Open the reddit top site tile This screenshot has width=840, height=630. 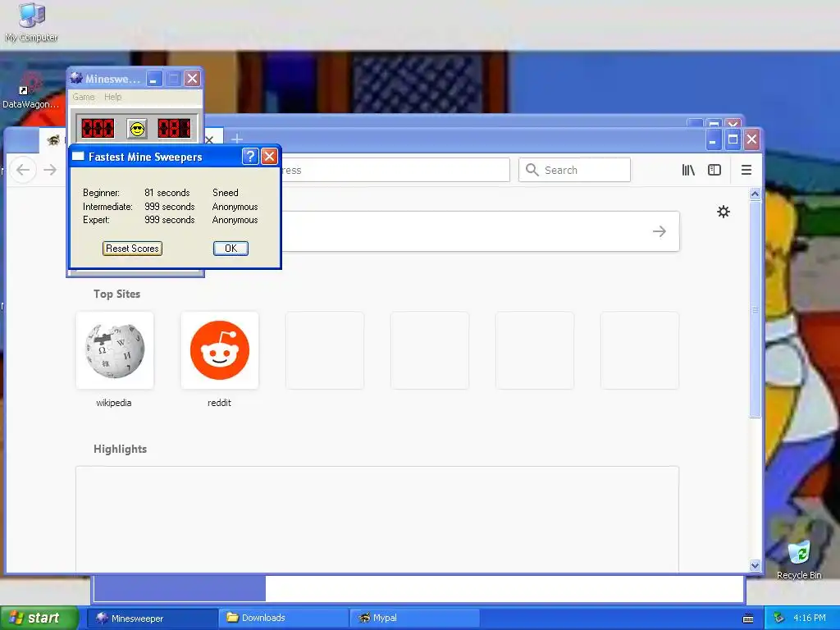tap(220, 350)
